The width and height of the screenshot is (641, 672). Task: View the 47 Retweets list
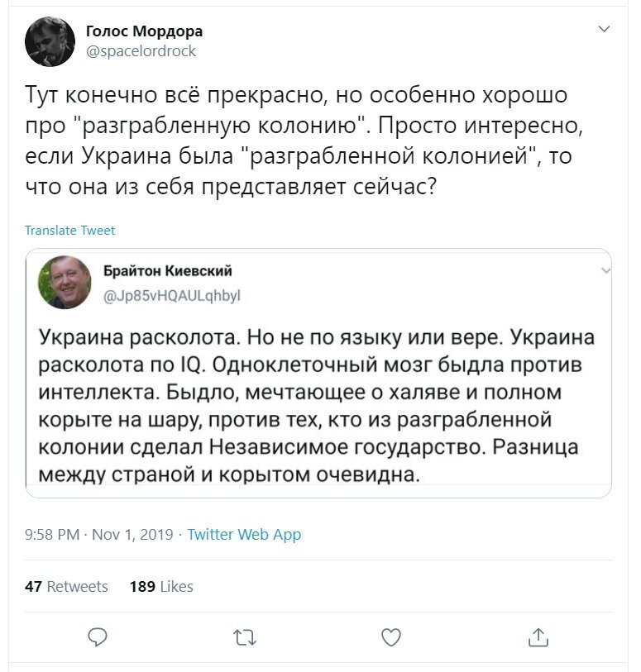[66, 586]
